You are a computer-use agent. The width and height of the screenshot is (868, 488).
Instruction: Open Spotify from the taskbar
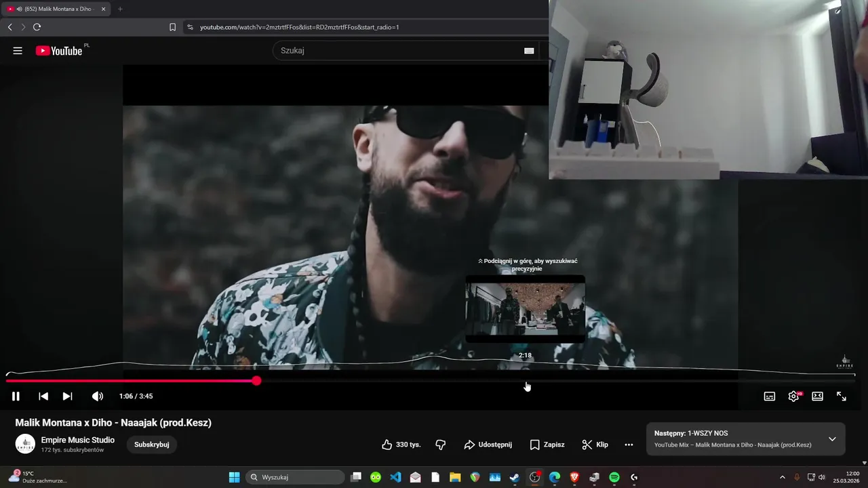coord(614,477)
